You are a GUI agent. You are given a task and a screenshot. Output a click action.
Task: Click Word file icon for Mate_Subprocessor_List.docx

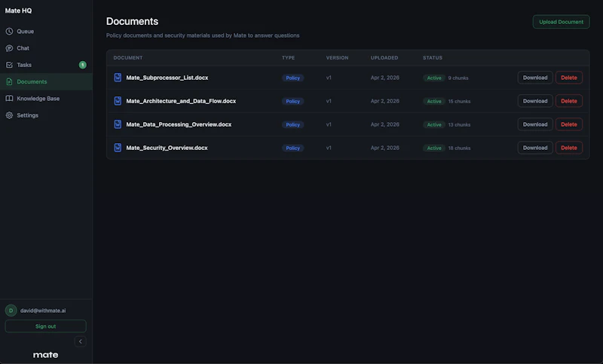coord(118,78)
